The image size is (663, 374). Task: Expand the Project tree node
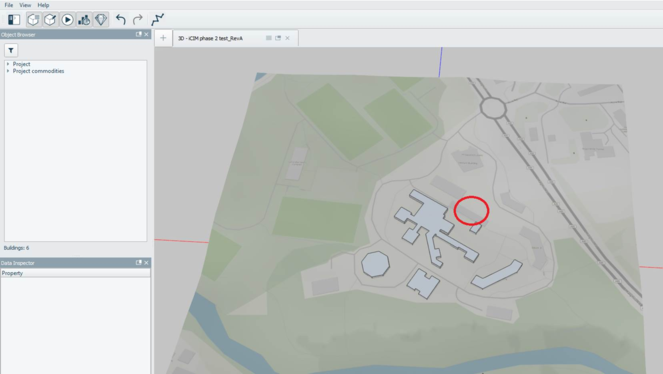[8, 64]
